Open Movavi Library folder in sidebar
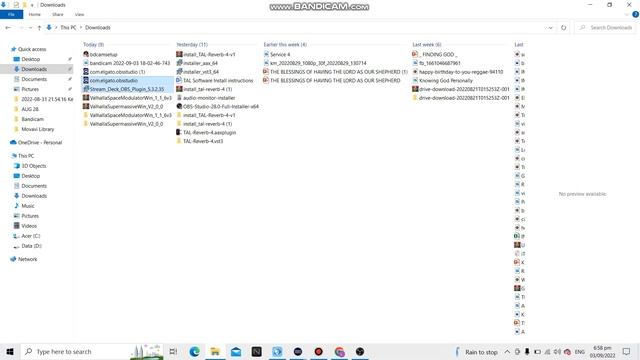The height and width of the screenshot is (360, 640). [x=38, y=129]
